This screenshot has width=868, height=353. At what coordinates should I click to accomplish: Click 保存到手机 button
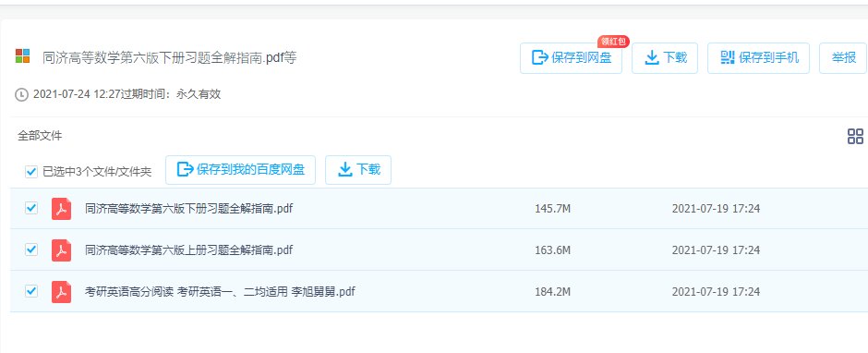click(x=758, y=57)
